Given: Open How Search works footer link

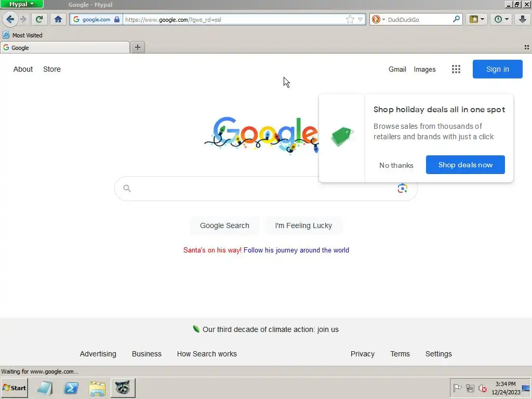Looking at the screenshot, I should tap(207, 354).
